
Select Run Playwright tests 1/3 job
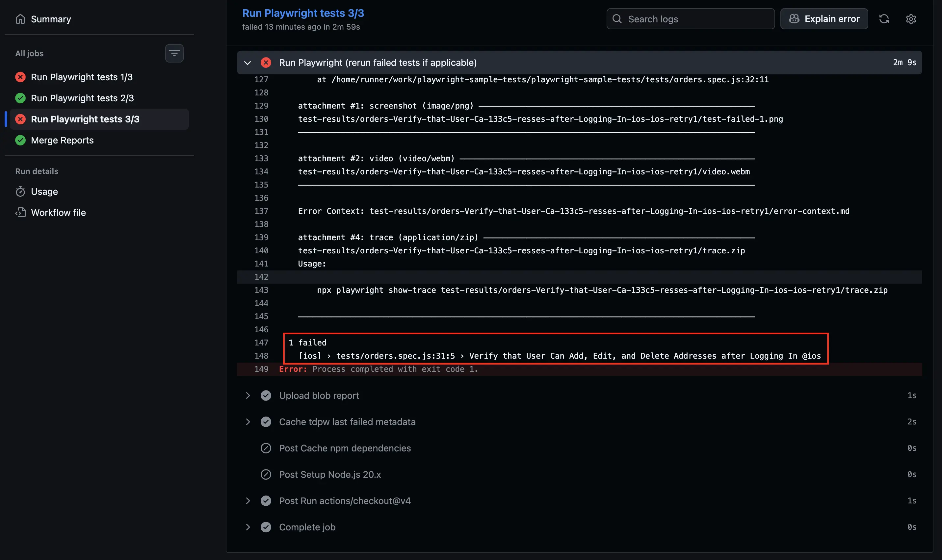82,77
